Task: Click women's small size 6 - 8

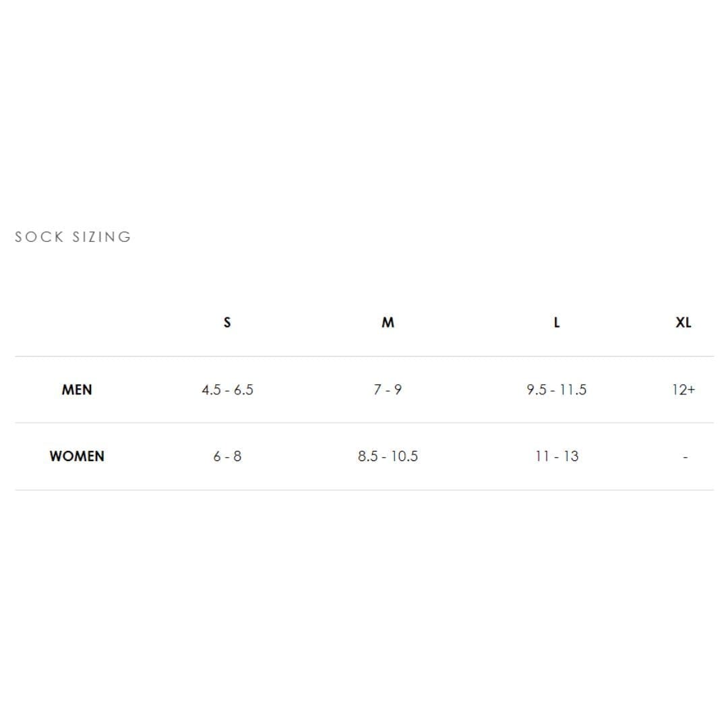Action: click(x=227, y=456)
